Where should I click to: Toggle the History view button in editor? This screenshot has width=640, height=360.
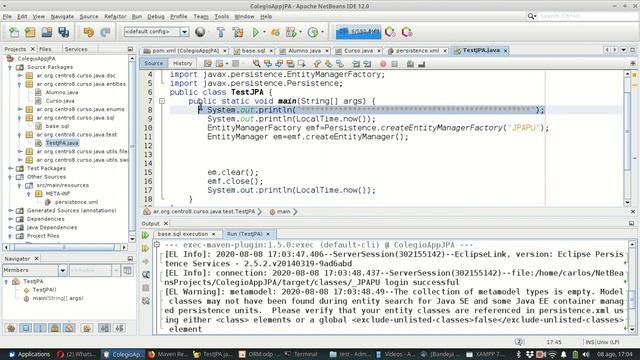pos(182,63)
